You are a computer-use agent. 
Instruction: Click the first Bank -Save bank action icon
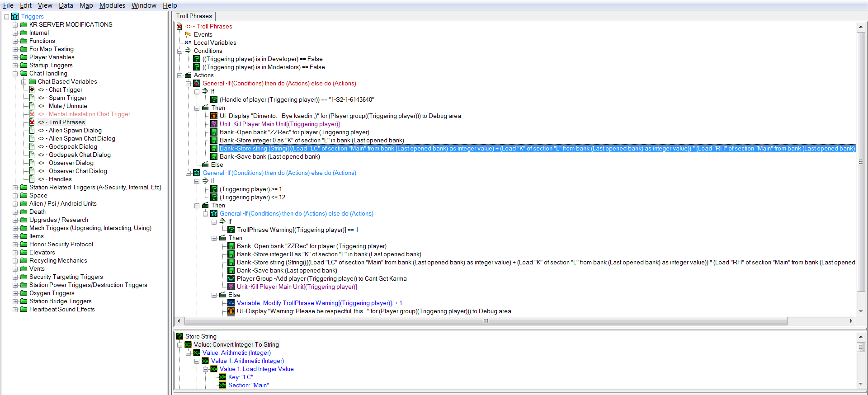214,156
